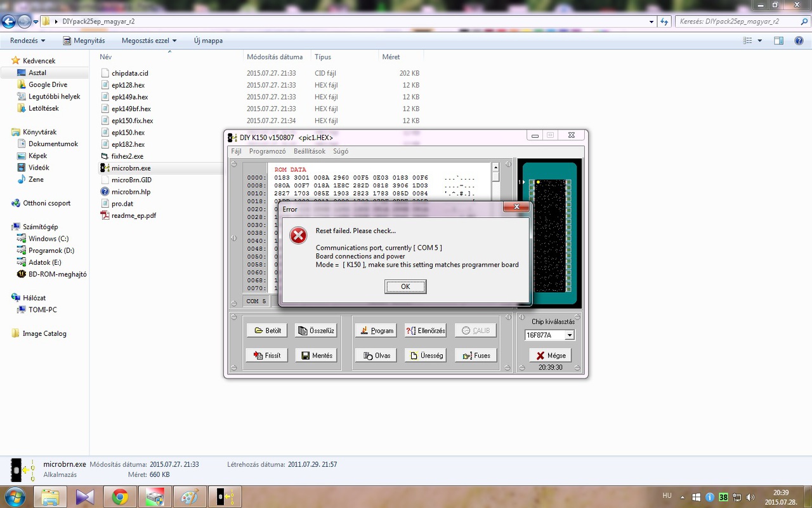Image resolution: width=812 pixels, height=508 pixels.
Task: Select microbrn.exe in the file list
Action: pos(130,168)
